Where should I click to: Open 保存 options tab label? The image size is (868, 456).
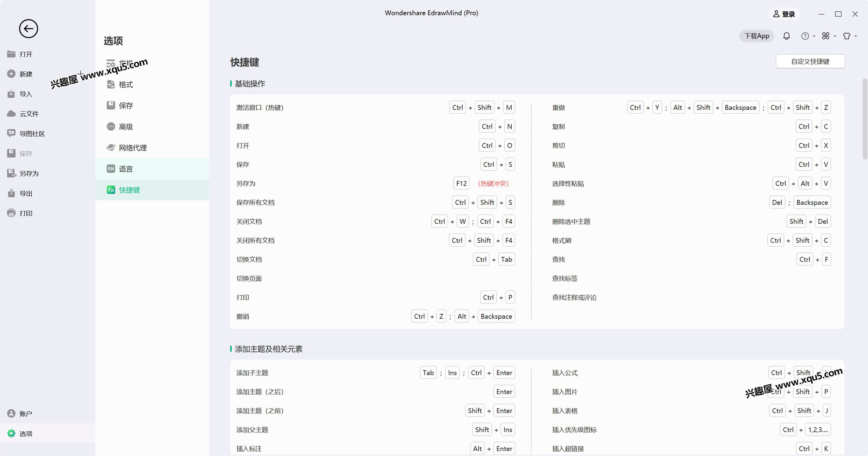click(x=126, y=106)
